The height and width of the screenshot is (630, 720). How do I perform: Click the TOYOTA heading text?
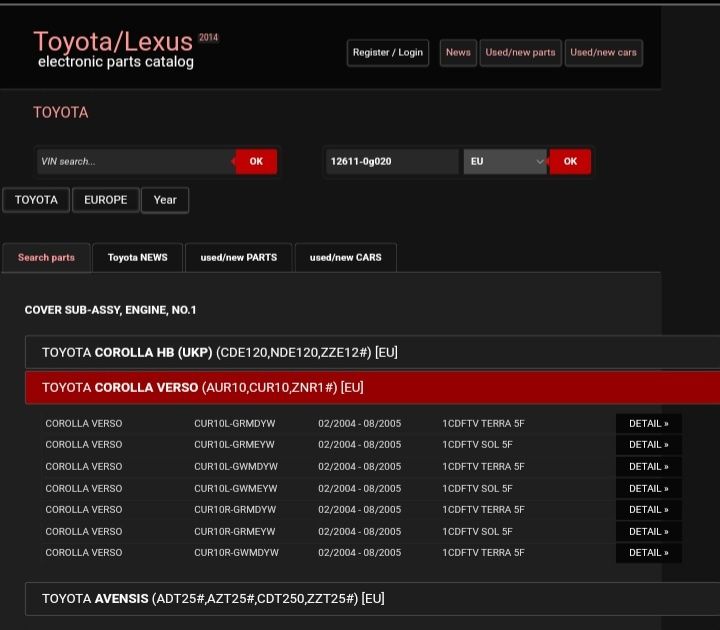(x=61, y=112)
